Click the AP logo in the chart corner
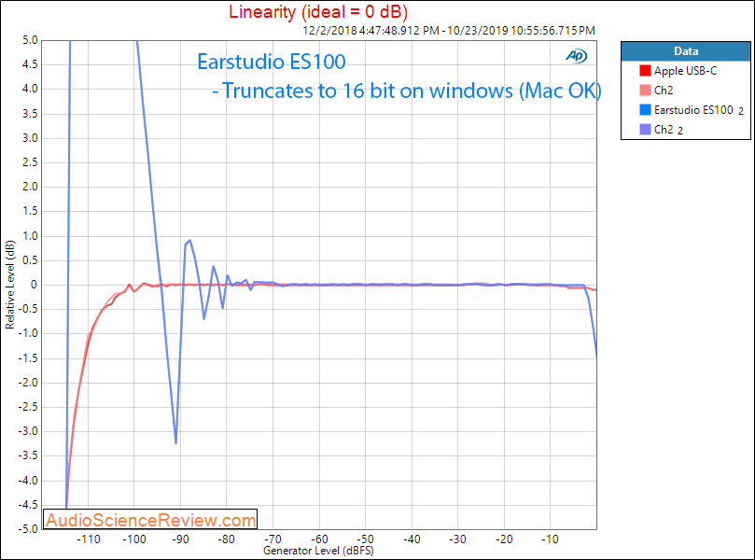 coord(577,56)
